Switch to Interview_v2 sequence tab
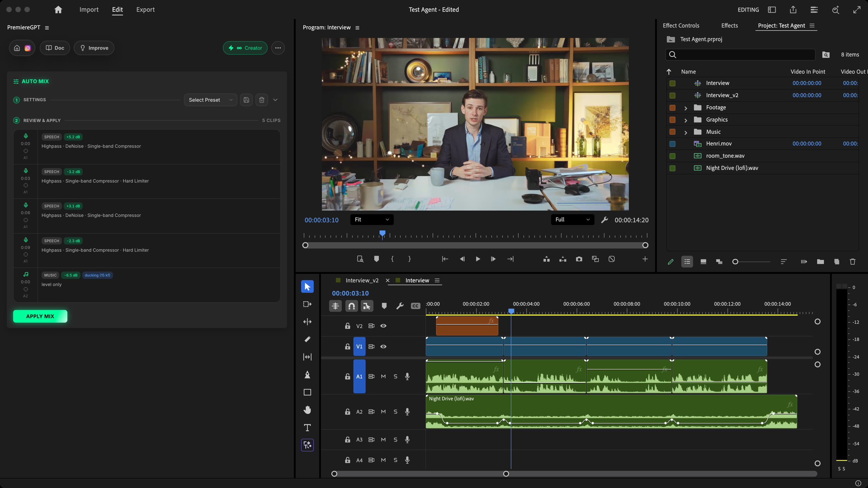Viewport: 868px width, 488px height. tap(362, 281)
